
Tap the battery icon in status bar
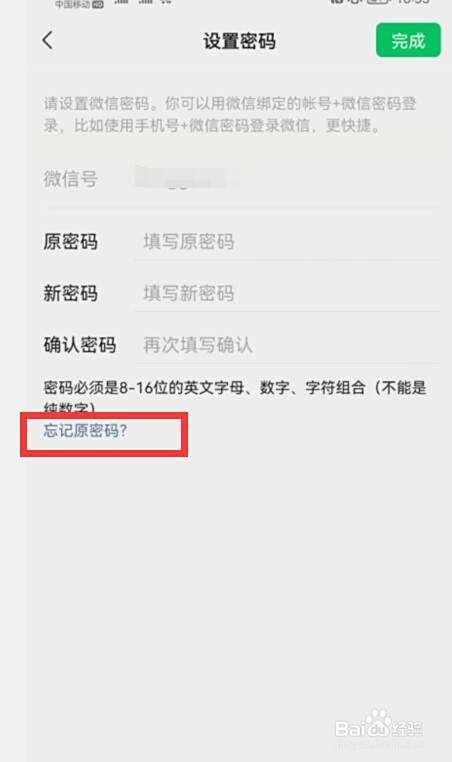coord(378,2)
